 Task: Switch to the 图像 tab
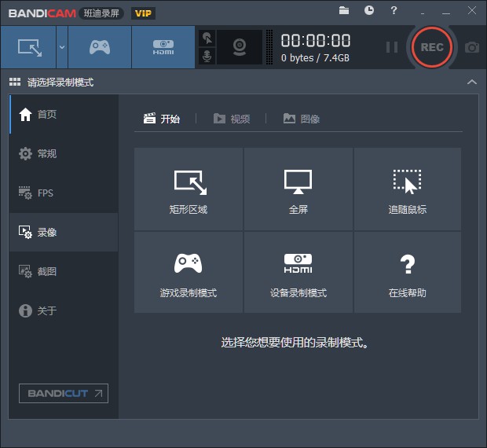(x=302, y=119)
